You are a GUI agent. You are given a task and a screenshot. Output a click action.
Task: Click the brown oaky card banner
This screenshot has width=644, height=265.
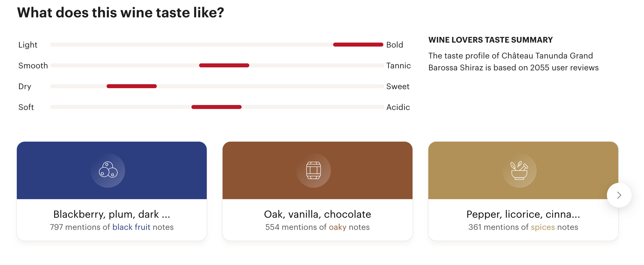click(317, 170)
